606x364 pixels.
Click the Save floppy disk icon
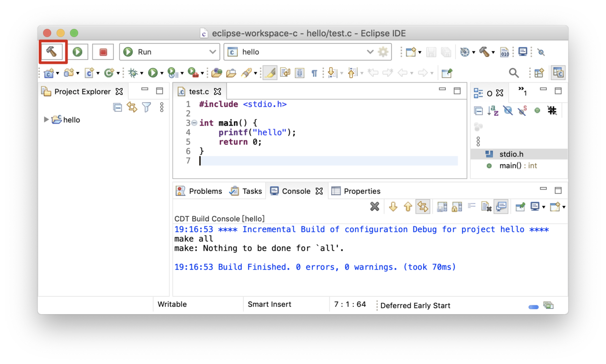pyautogui.click(x=431, y=52)
